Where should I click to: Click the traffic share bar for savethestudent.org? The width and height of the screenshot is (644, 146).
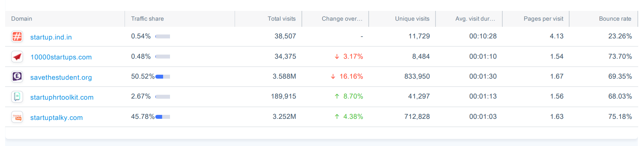coord(163,76)
